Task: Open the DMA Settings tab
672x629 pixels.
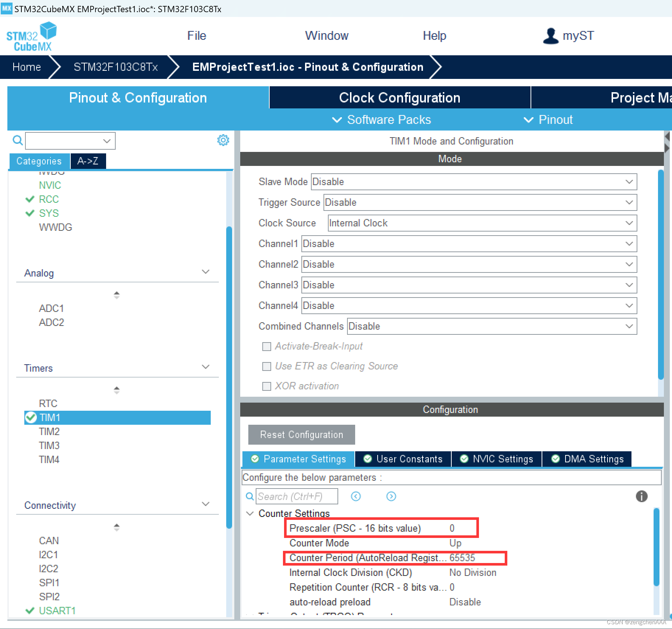Action: 587,459
